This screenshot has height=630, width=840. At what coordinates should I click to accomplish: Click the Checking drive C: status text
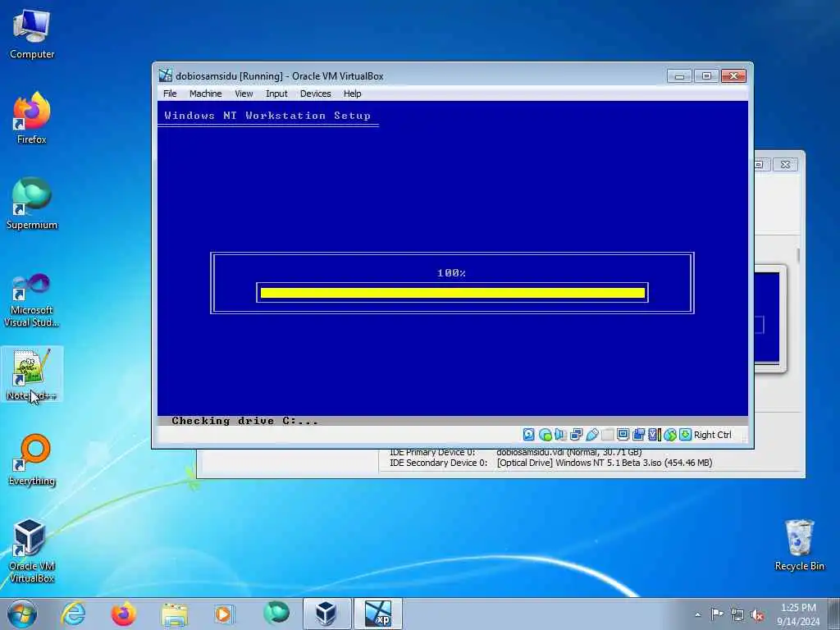pyautogui.click(x=244, y=421)
